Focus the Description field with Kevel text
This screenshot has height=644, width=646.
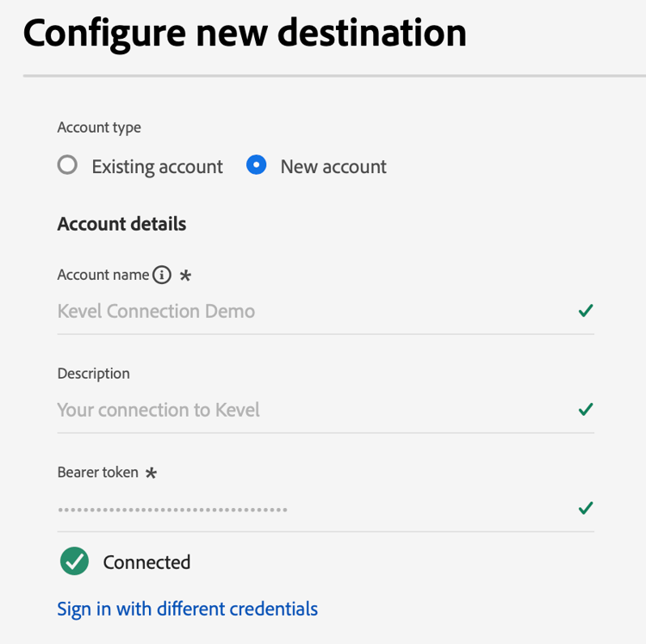[x=310, y=410]
